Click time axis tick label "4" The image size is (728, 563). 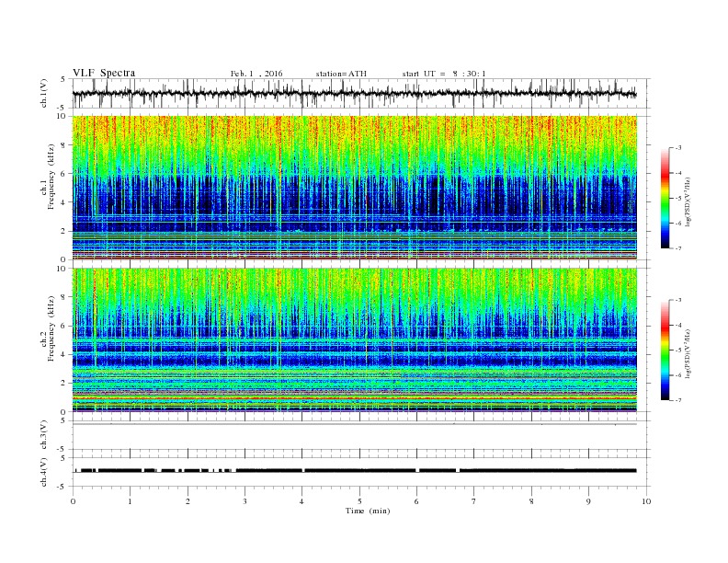(x=301, y=501)
